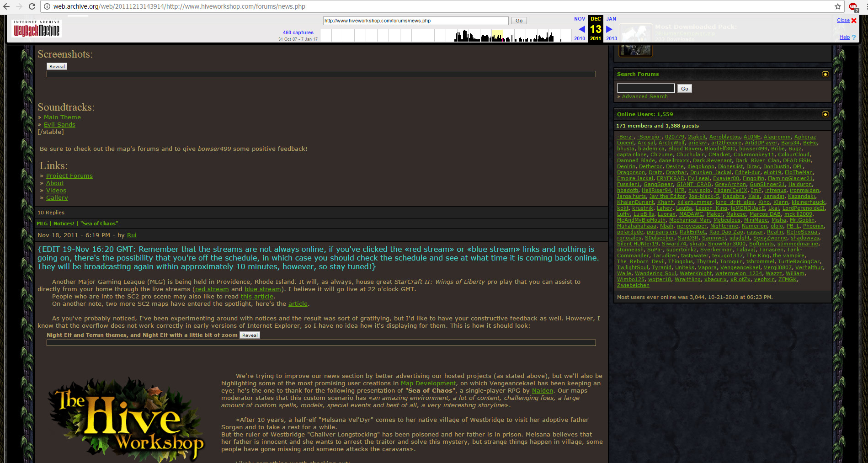
Task: Open online user GreyArchon profile
Action: pos(730,185)
